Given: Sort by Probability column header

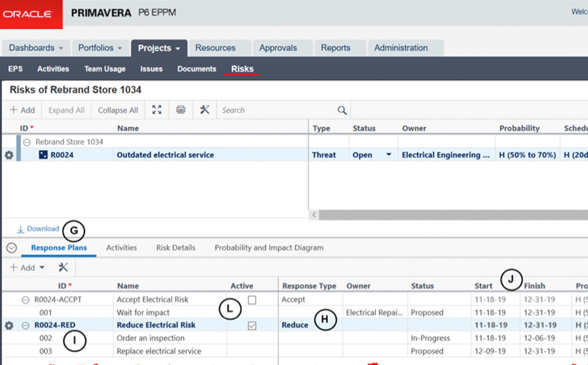Looking at the screenshot, I should pos(519,128).
